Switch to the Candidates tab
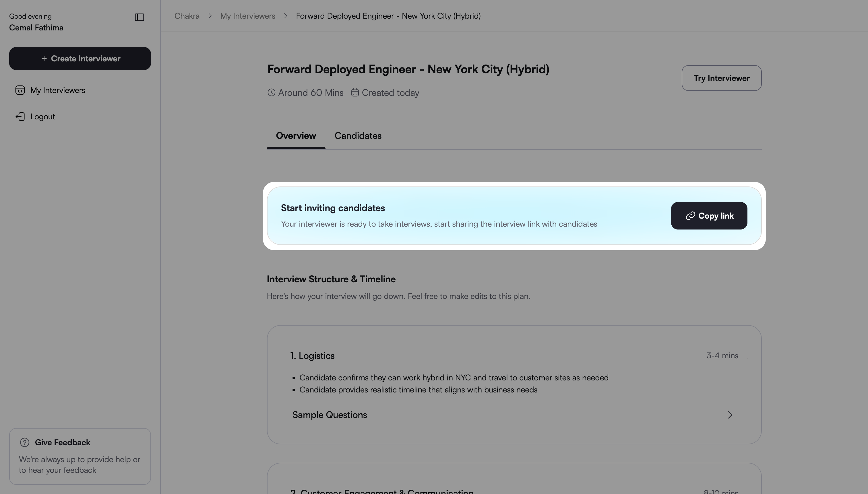This screenshot has height=494, width=868. 358,136
